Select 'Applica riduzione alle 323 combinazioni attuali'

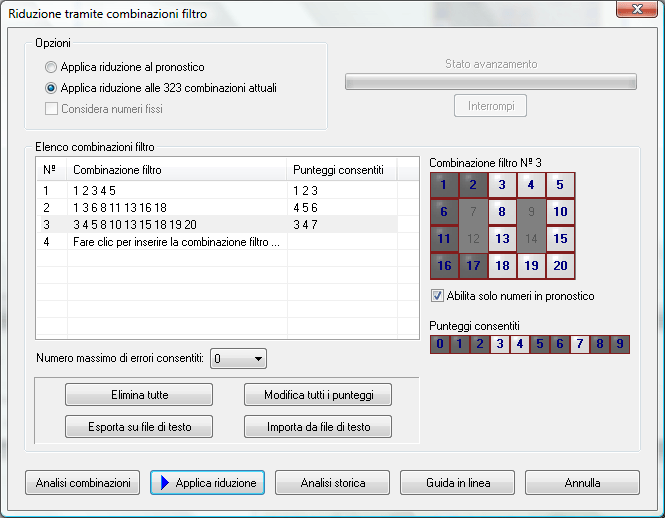point(51,88)
